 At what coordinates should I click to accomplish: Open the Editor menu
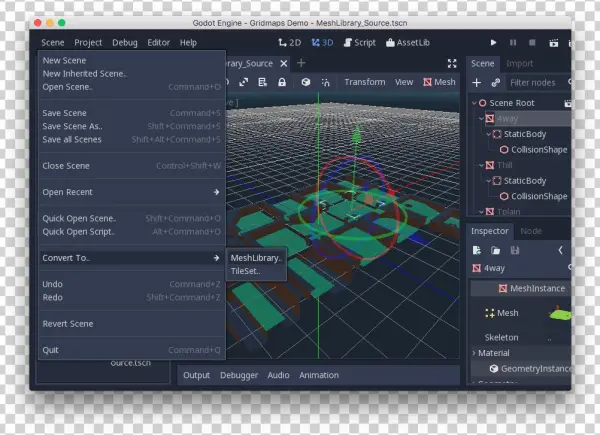(158, 42)
